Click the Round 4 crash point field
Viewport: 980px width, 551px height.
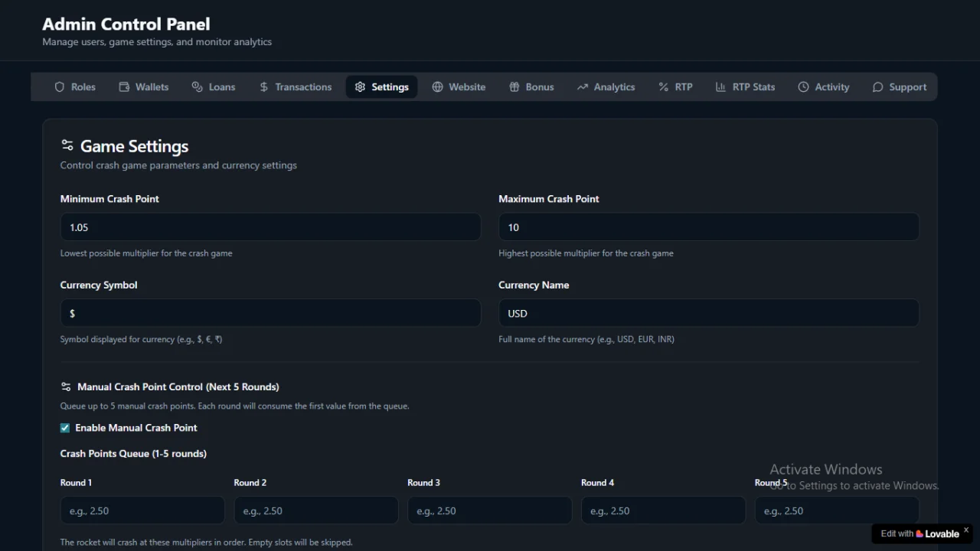pos(663,510)
